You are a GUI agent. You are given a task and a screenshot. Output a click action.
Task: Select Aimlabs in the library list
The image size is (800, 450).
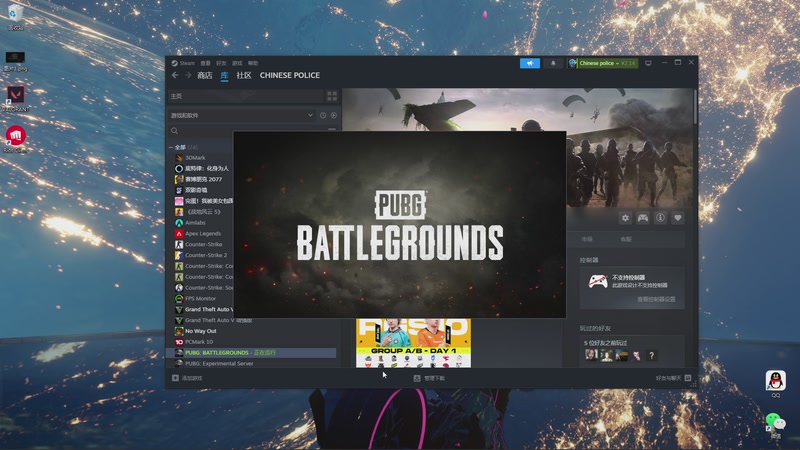point(195,222)
